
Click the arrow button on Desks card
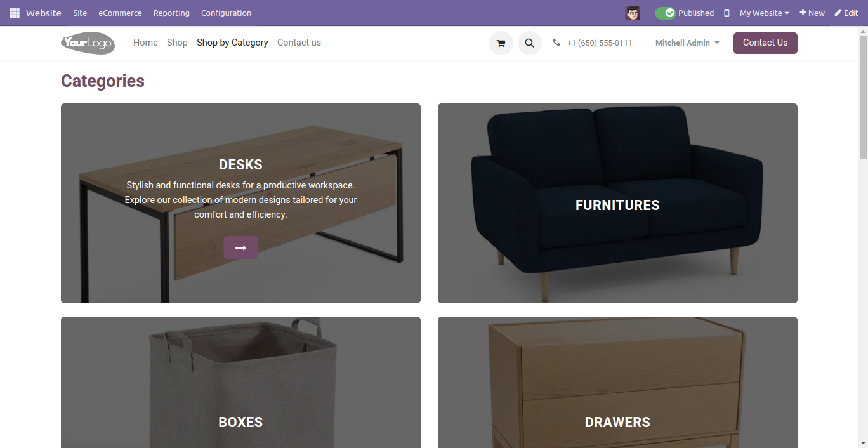(240, 247)
